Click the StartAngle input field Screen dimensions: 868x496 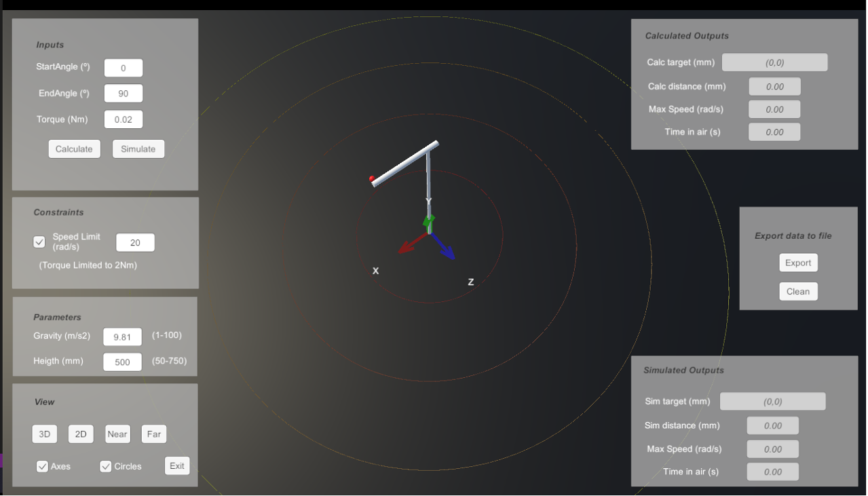123,67
